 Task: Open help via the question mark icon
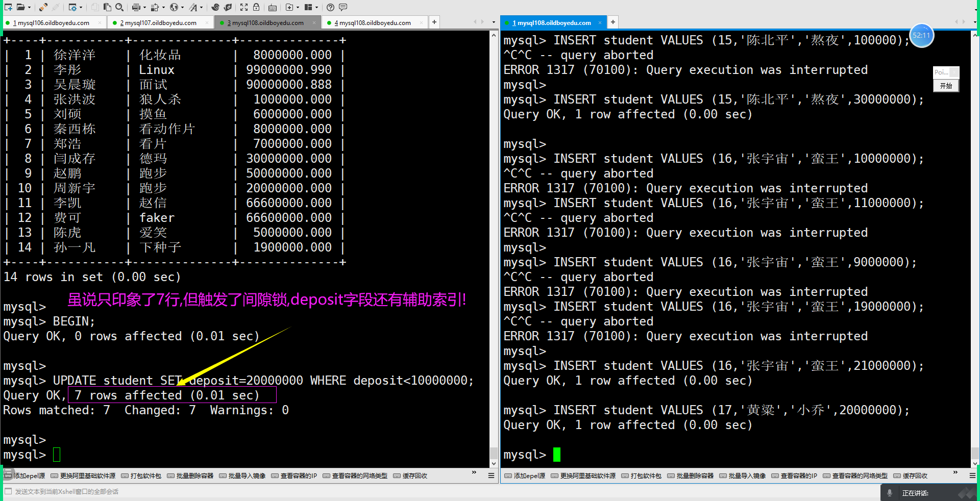331,7
